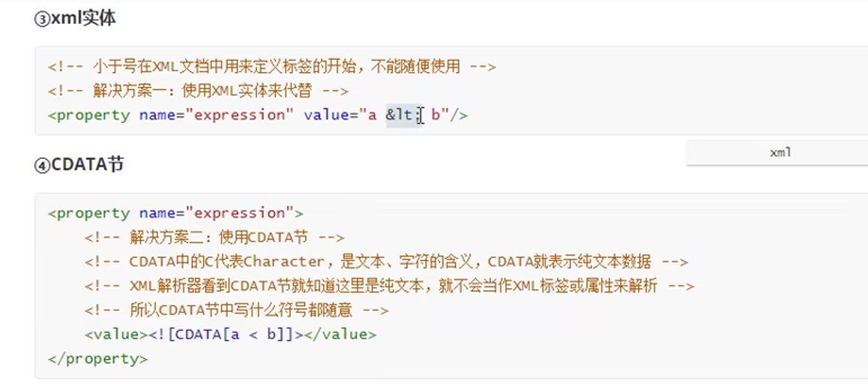This screenshot has width=868, height=384.
Task: Click the XML解析器 comment line
Action: (x=389, y=286)
